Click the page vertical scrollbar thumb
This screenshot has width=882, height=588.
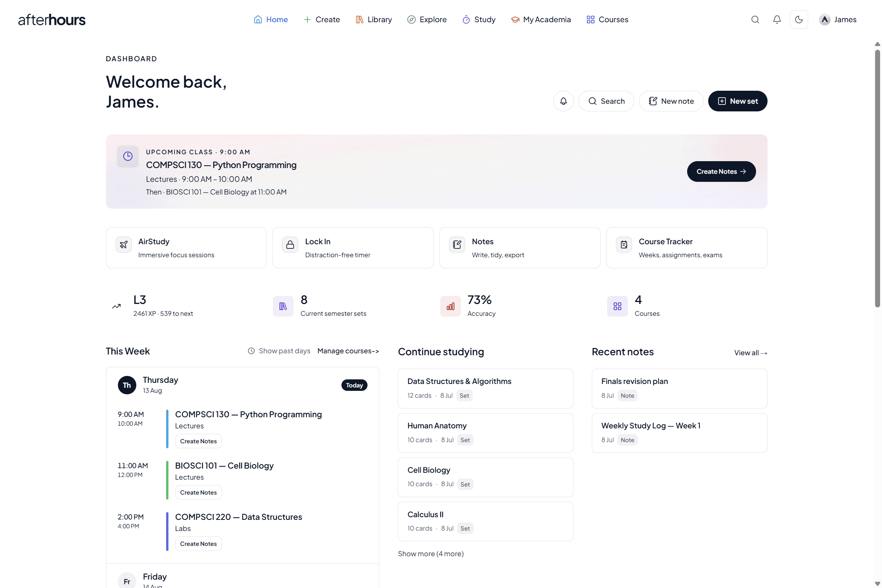click(877, 178)
